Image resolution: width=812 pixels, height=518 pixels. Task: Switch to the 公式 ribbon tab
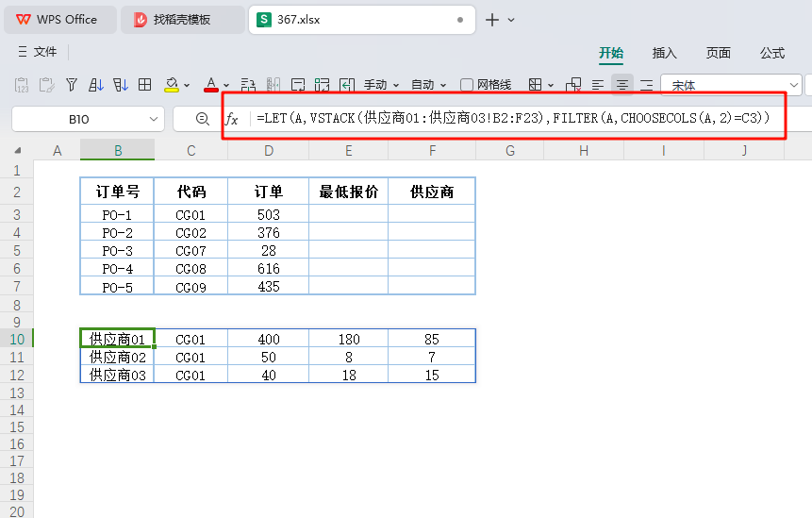pyautogui.click(x=772, y=53)
